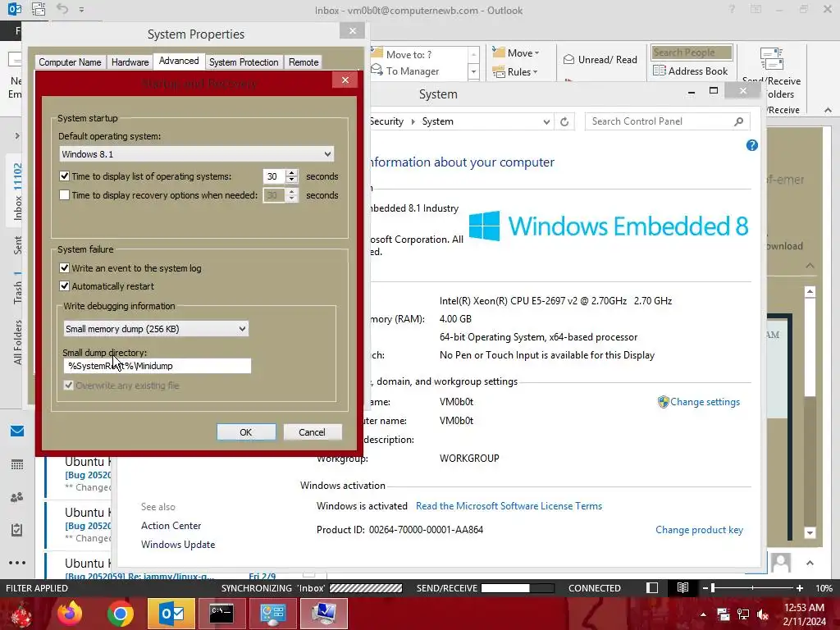Viewport: 840px width, 630px height.
Task: Open Tasks view in Outlook sidebar
Action: point(17,530)
